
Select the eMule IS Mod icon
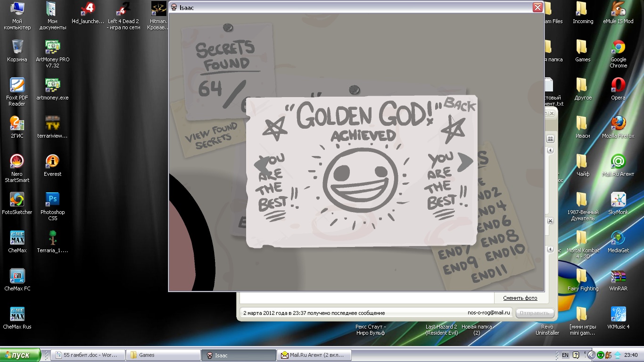(x=618, y=13)
